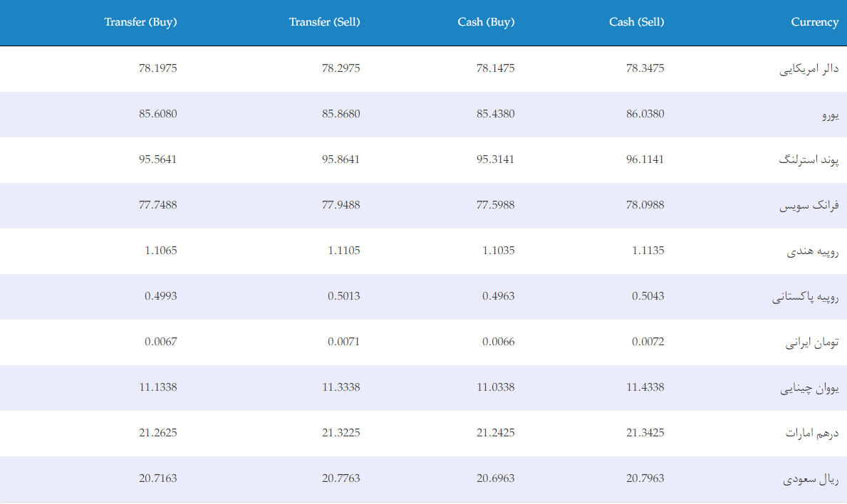Click the 86.0380 cash sell value
The height and width of the screenshot is (504, 847).
point(645,114)
